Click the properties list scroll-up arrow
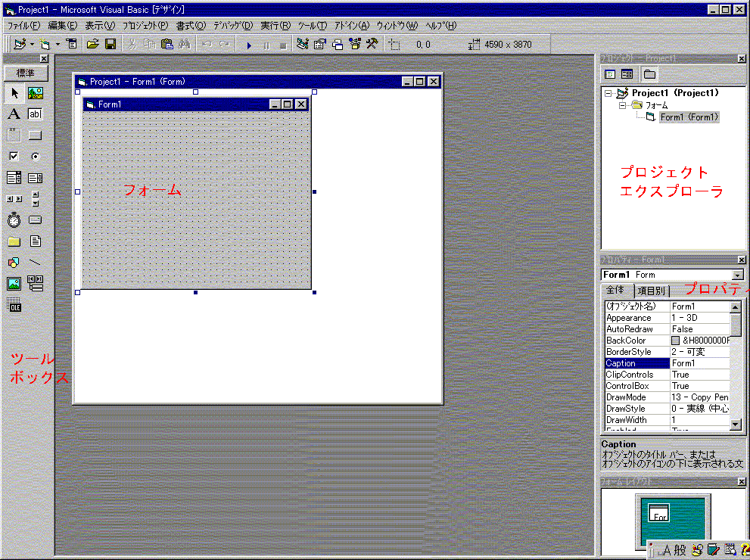 point(736,306)
